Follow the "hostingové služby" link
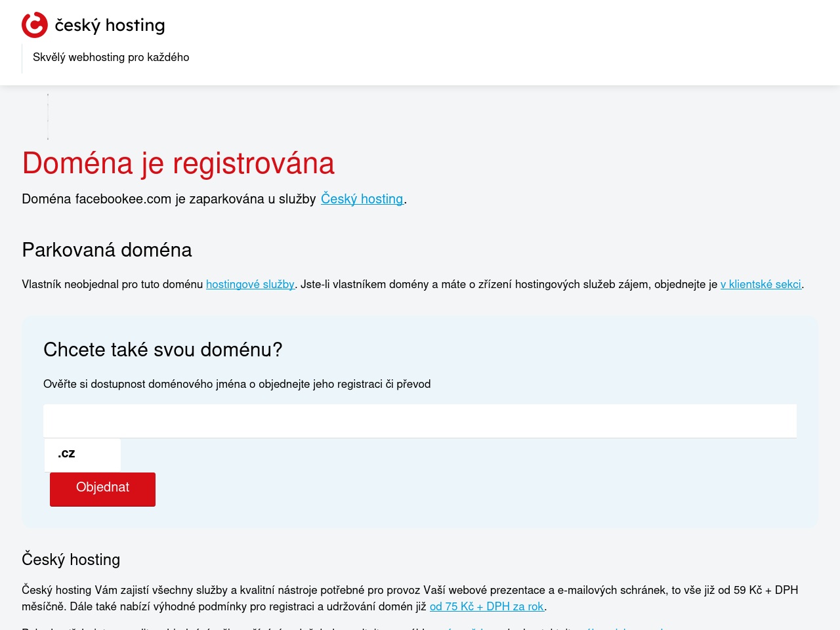The width and height of the screenshot is (840, 630). tap(250, 284)
